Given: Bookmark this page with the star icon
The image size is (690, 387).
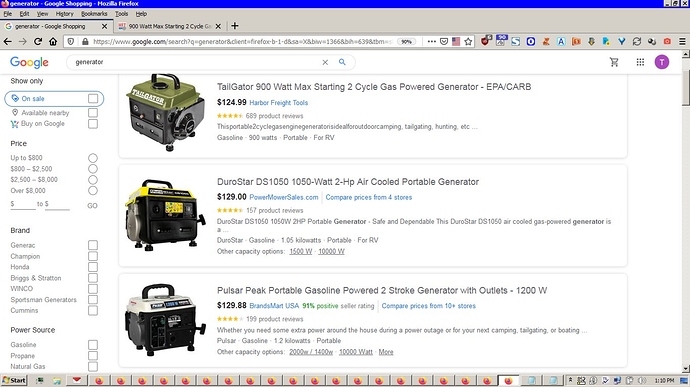Looking at the screenshot, I should click(x=468, y=41).
